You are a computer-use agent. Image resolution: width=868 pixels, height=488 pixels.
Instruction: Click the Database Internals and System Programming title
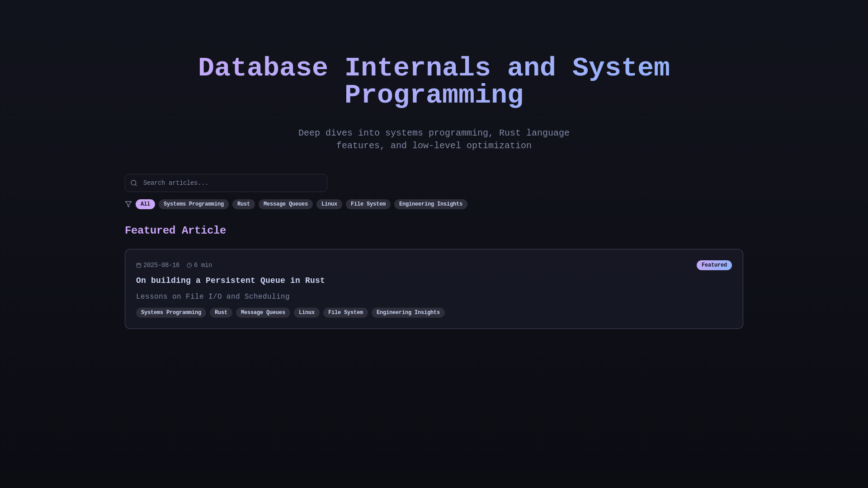pyautogui.click(x=434, y=82)
